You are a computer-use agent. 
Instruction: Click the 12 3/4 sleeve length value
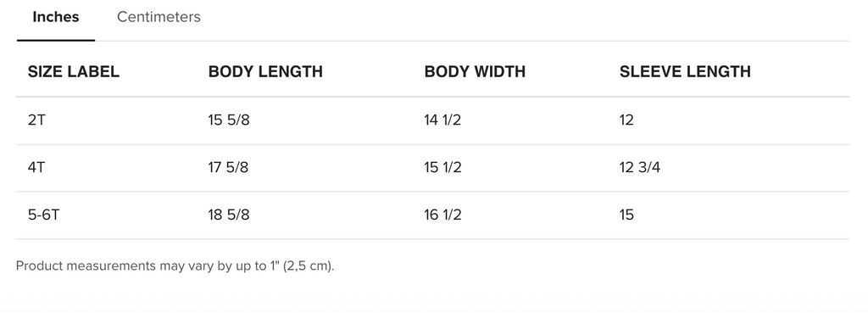coord(640,167)
